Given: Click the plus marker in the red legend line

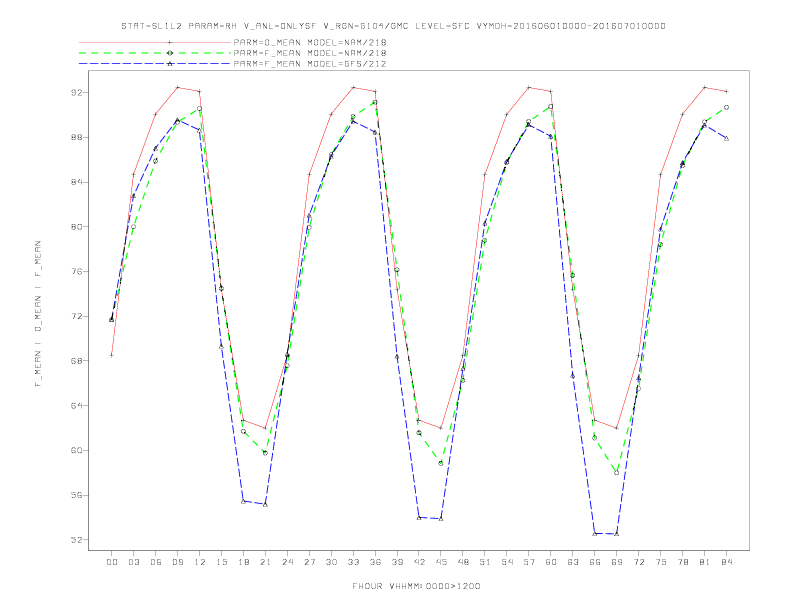Looking at the screenshot, I should coord(170,42).
